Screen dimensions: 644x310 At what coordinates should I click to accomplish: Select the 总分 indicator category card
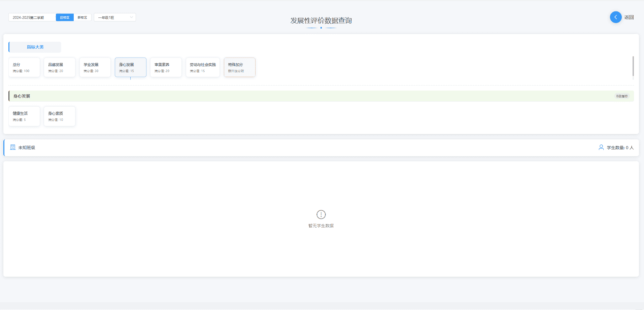coord(24,67)
